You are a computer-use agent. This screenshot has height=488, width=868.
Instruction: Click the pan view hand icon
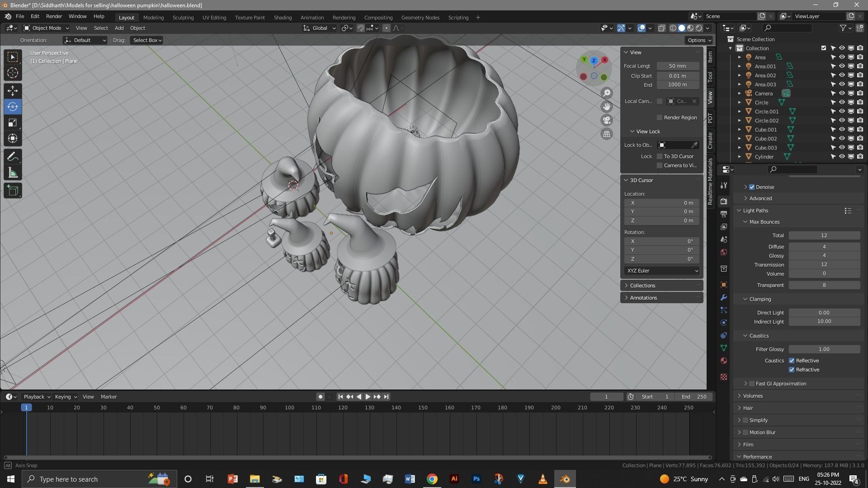coord(607,107)
